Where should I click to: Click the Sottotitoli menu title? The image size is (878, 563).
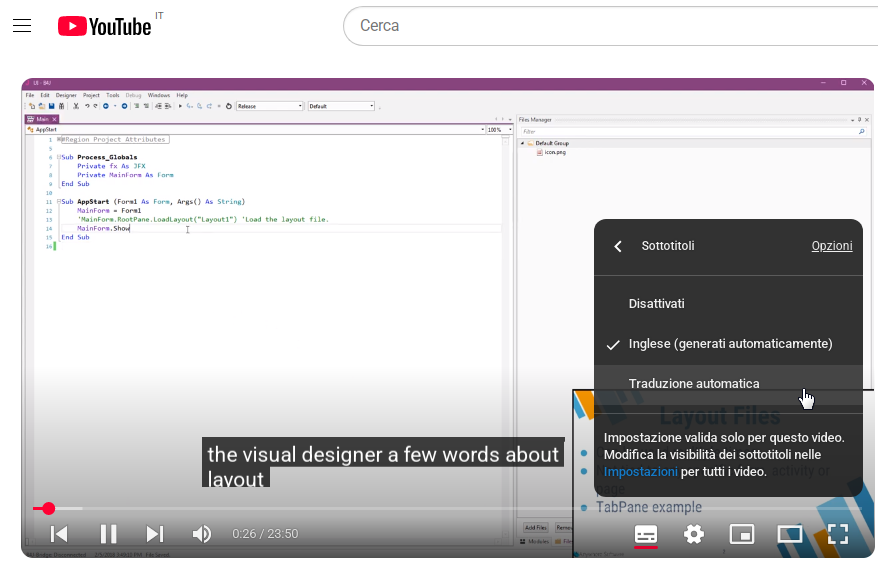(x=667, y=246)
